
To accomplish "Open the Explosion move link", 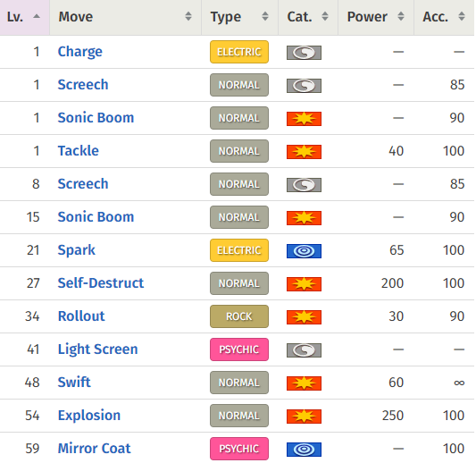I will (89, 416).
